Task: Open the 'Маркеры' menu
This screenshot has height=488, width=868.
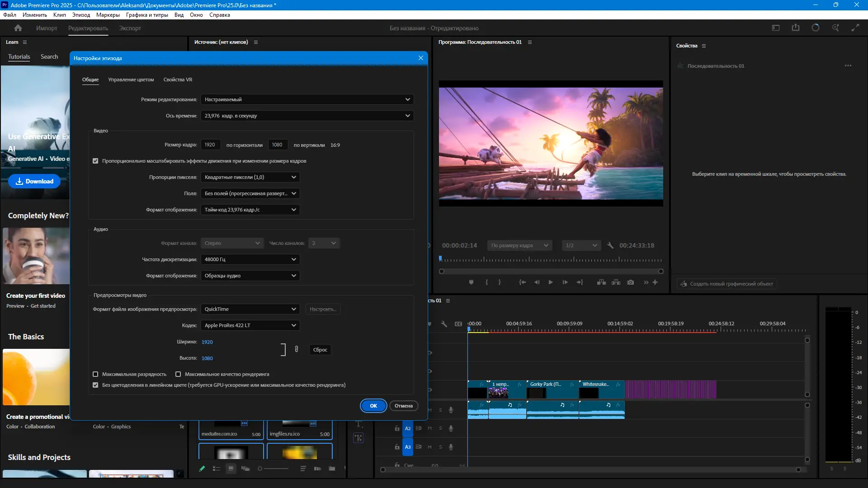Action: coord(107,15)
